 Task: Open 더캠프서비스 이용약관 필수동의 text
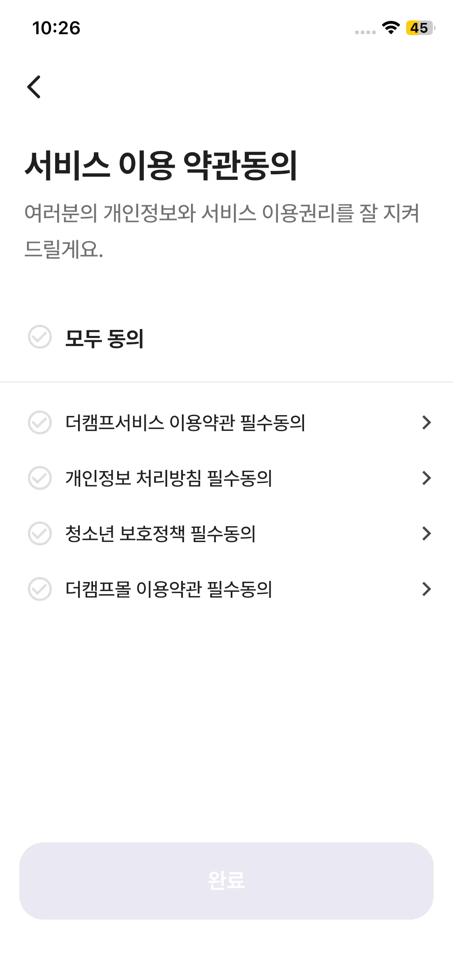coord(185,422)
